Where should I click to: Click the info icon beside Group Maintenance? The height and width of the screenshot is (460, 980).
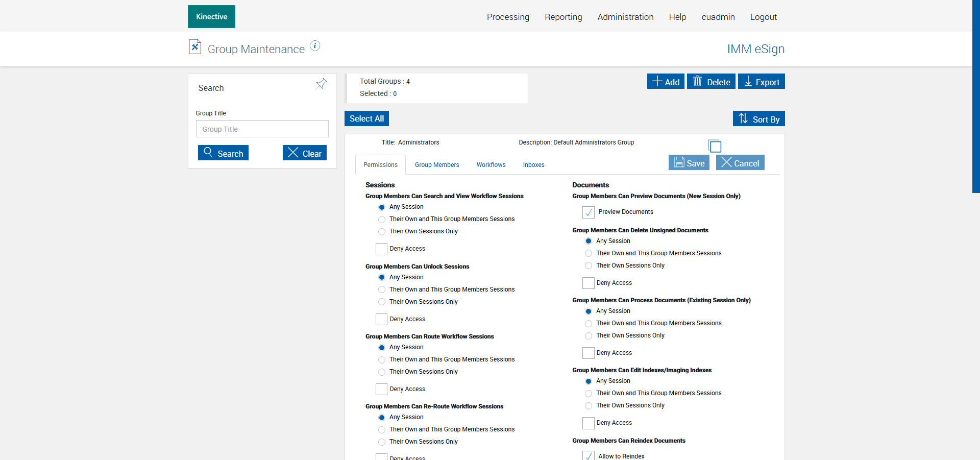point(315,46)
